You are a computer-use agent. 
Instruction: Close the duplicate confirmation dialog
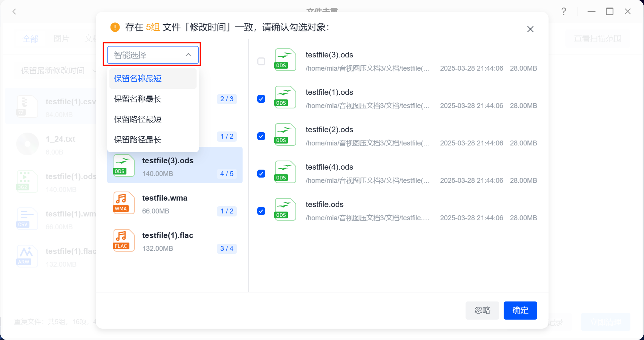point(530,29)
